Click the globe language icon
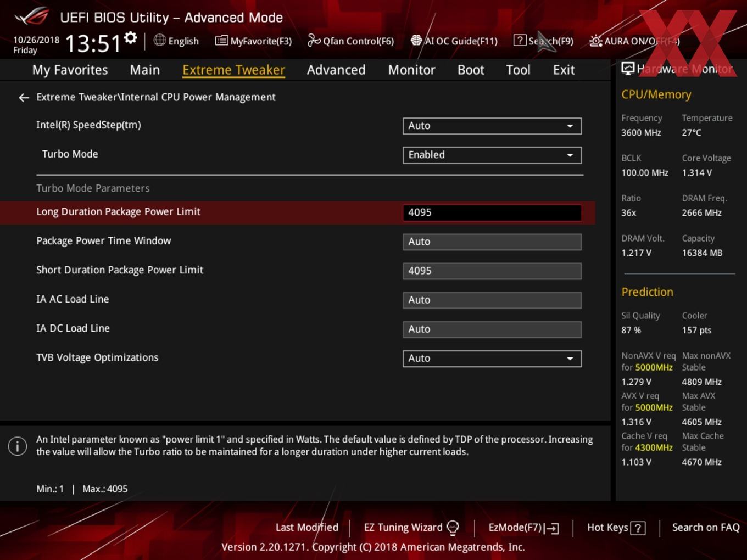This screenshot has height=560, width=747. click(159, 40)
